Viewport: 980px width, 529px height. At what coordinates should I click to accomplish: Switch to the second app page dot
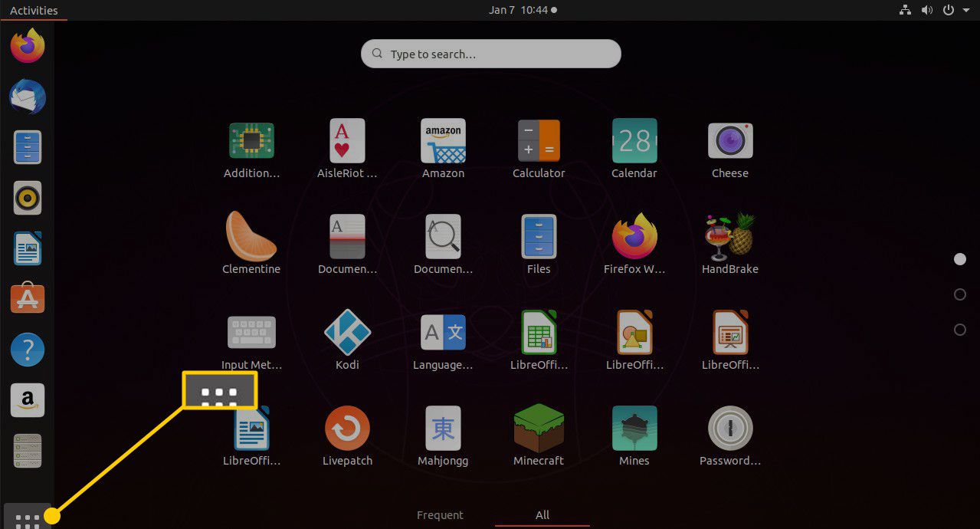pos(959,294)
